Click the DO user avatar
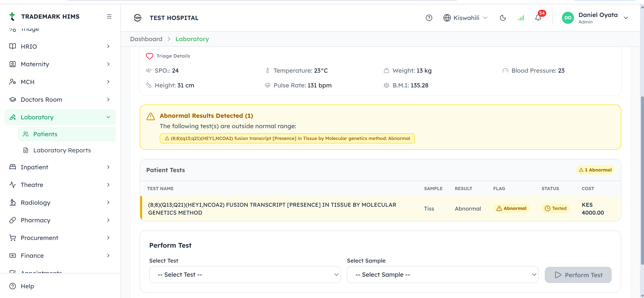This screenshot has height=298, width=644. [568, 18]
